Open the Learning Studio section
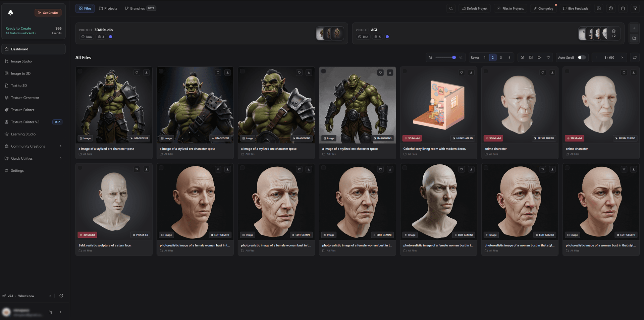Screen dimensions: 644x320 coord(23,134)
